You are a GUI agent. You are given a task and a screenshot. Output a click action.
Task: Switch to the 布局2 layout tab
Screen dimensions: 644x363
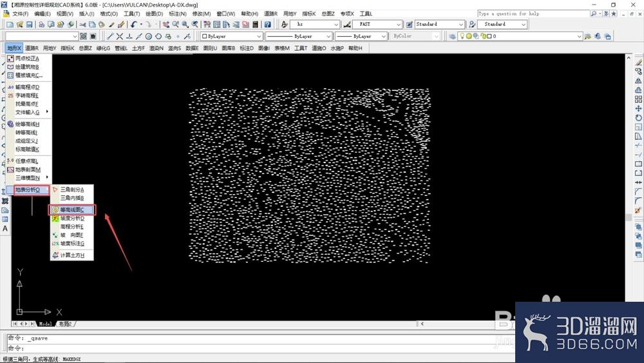pyautogui.click(x=65, y=324)
